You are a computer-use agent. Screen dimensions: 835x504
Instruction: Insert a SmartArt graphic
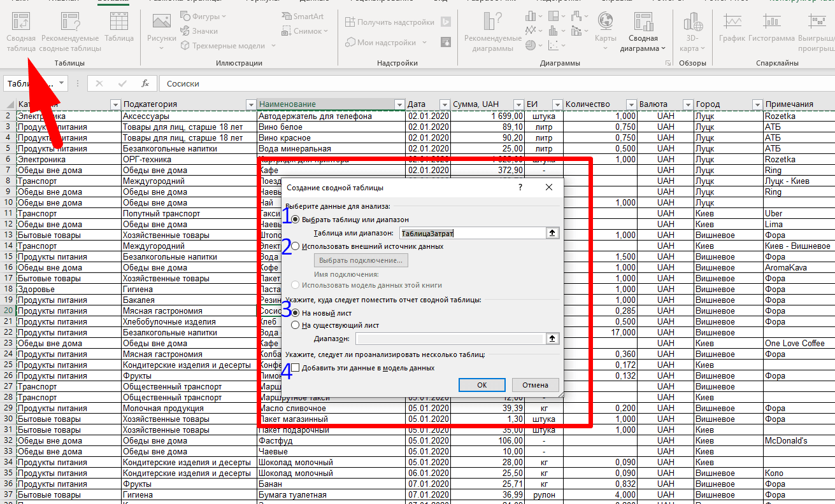coord(303,16)
